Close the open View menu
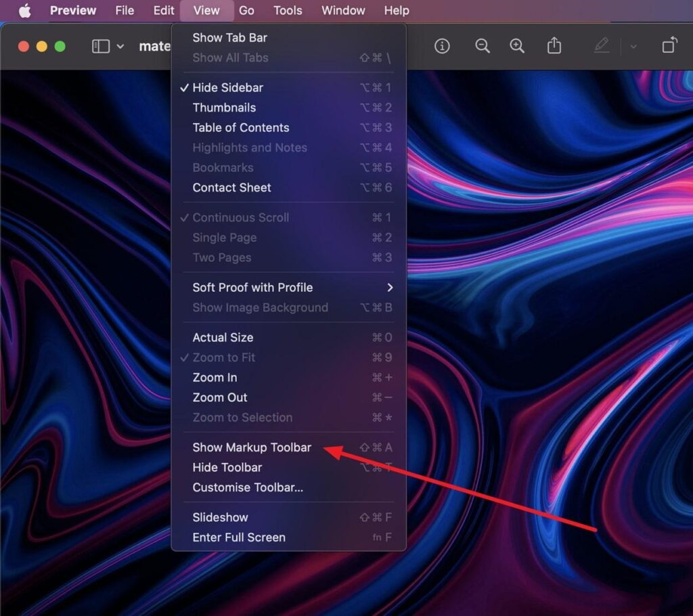693x616 pixels. [206, 11]
